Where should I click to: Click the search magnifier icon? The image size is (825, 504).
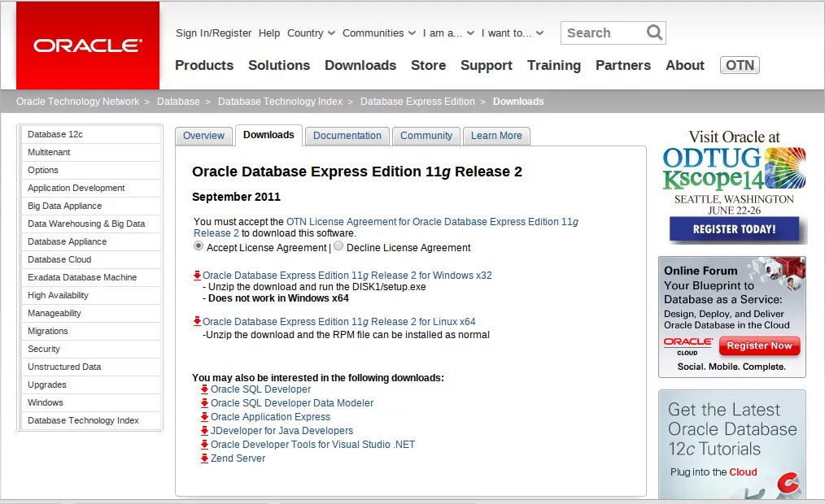coord(654,33)
